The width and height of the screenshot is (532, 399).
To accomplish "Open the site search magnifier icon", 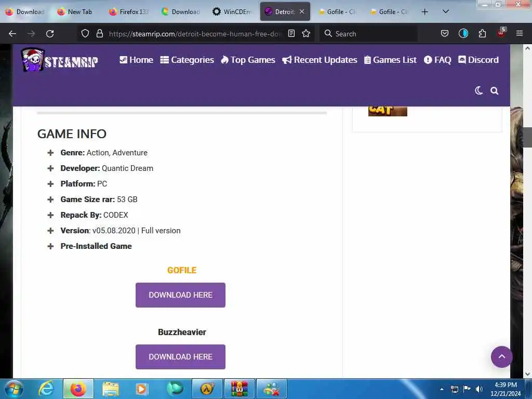I will (495, 90).
